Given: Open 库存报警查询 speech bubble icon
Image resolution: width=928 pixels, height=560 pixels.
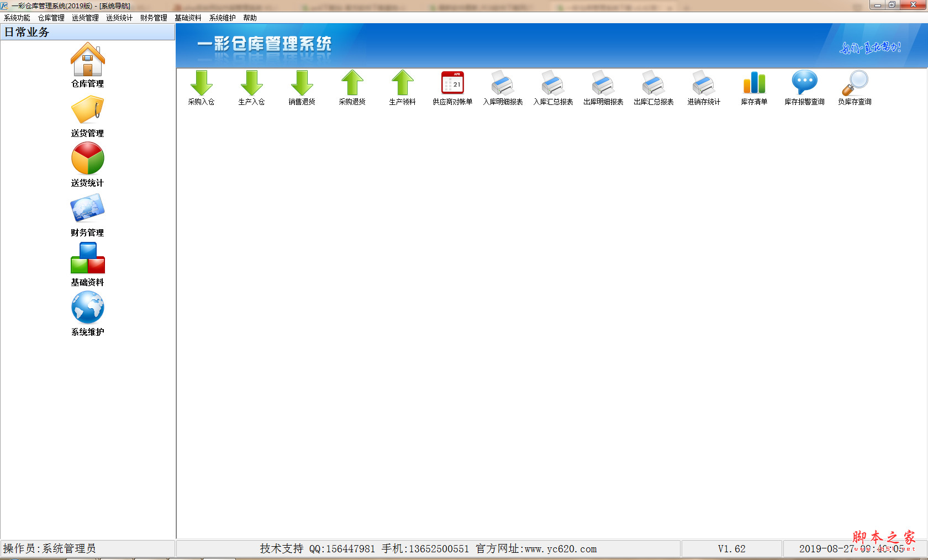Looking at the screenshot, I should (x=804, y=83).
